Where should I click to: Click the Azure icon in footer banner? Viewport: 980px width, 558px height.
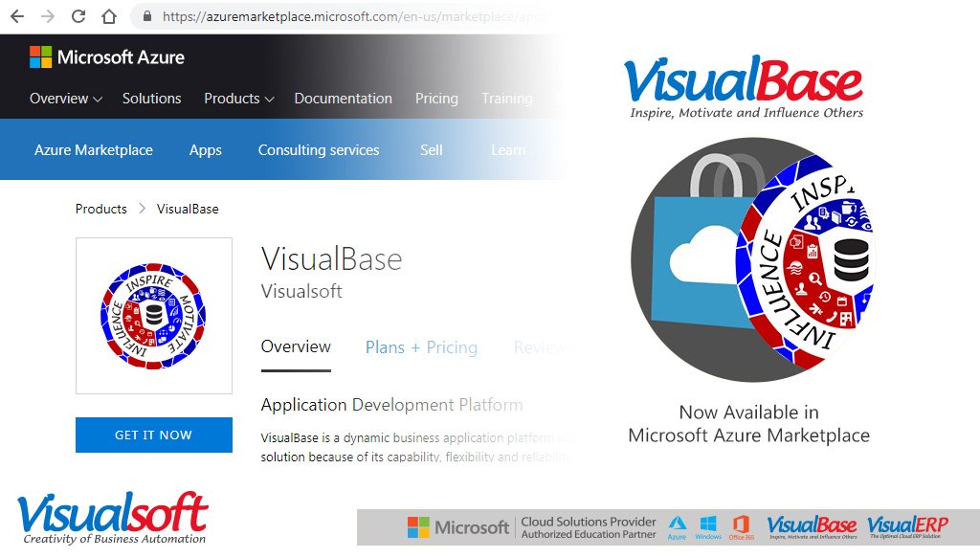(x=677, y=527)
